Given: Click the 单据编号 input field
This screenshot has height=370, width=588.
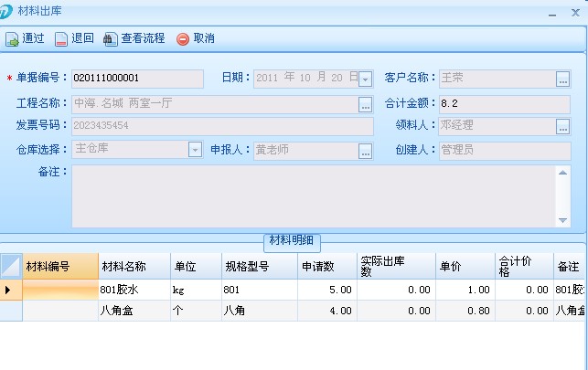Looking at the screenshot, I should coord(137,79).
